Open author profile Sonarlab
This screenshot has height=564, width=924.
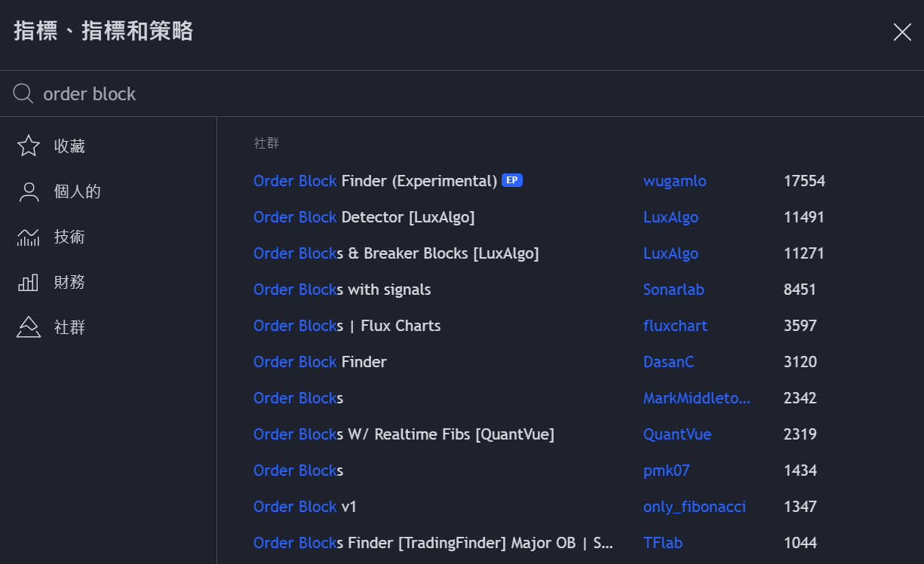coord(674,290)
